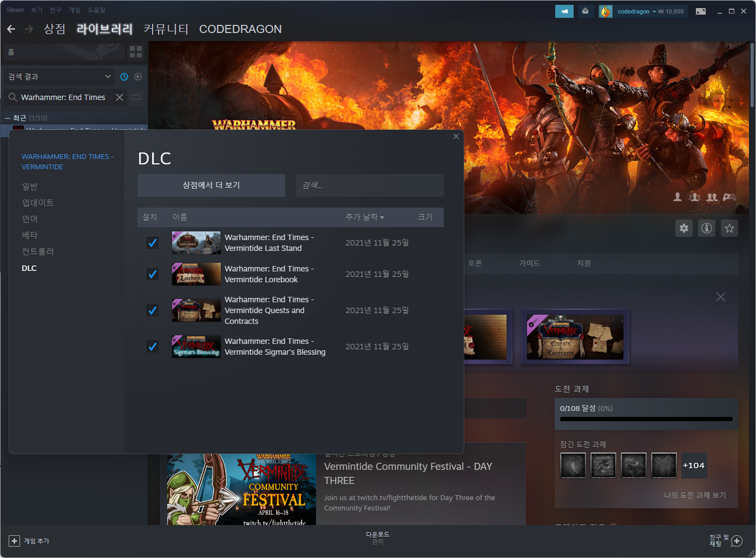Select 언어 in properties sidebar
The image size is (756, 558).
point(30,219)
